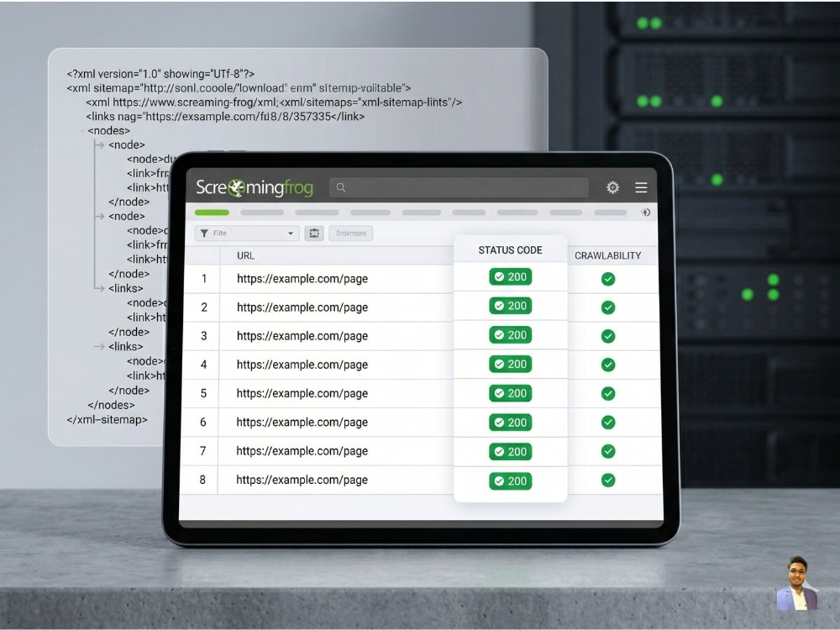Click the URL in row 2
This screenshot has width=840, height=630.
302,307
